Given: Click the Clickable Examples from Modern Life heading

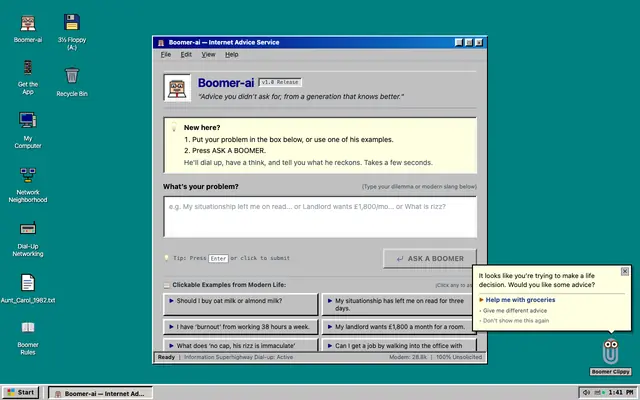Looking at the screenshot, I should pos(229,285).
